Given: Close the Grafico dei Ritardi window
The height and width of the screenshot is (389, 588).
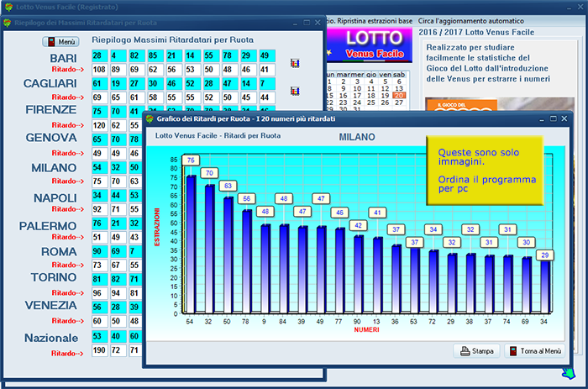Looking at the screenshot, I should 564,118.
